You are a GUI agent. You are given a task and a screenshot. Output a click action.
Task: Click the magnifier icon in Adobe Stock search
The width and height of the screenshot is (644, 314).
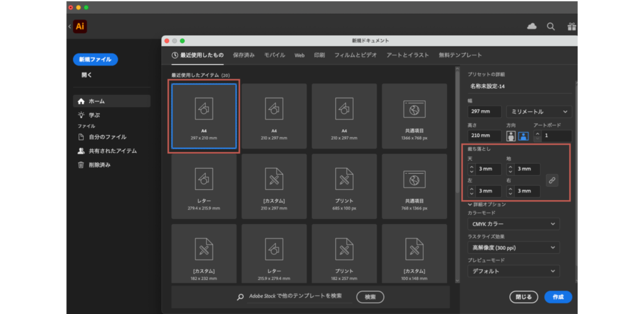pyautogui.click(x=240, y=297)
